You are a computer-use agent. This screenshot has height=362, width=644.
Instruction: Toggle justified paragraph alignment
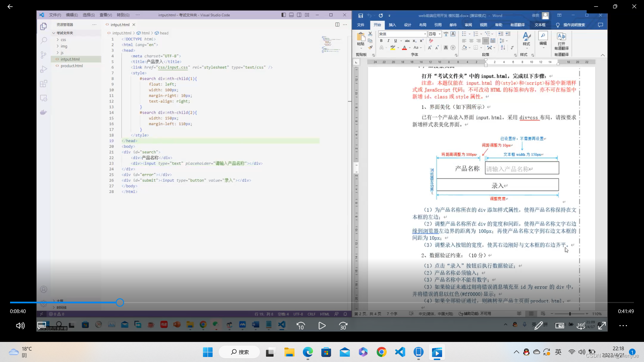485,41
